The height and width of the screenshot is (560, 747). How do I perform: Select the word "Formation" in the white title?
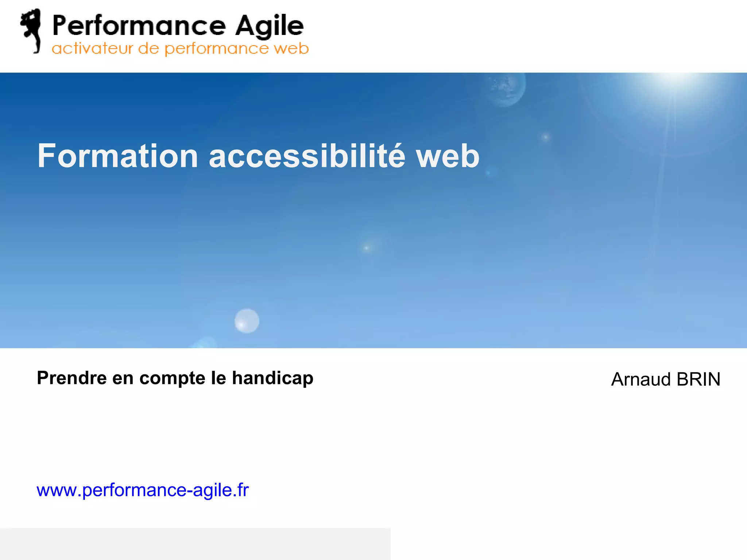(x=118, y=156)
